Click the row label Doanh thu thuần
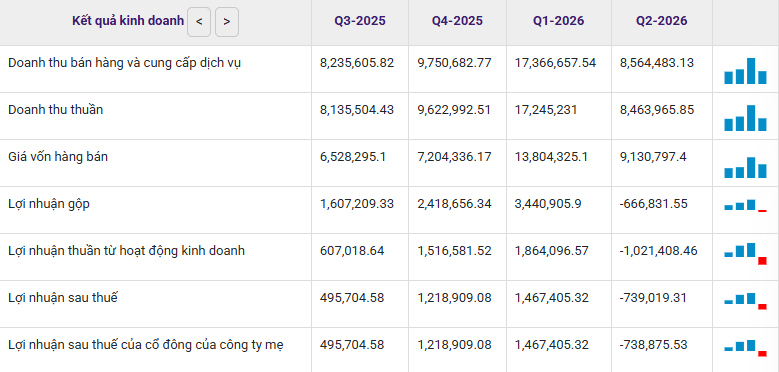The height and width of the screenshot is (372, 779). (56, 110)
